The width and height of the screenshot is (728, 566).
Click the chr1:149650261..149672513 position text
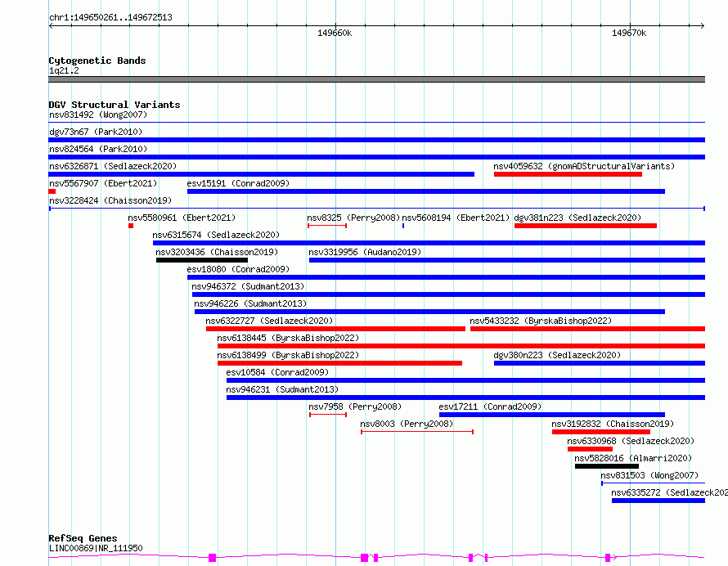(110, 18)
